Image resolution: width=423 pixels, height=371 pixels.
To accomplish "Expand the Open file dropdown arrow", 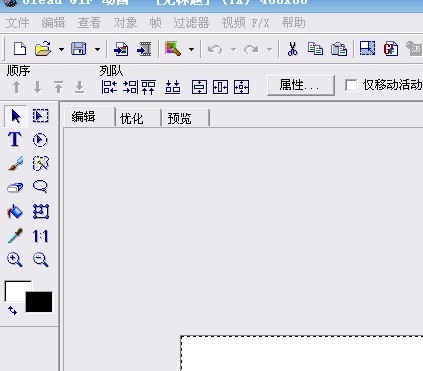I will (x=61, y=50).
